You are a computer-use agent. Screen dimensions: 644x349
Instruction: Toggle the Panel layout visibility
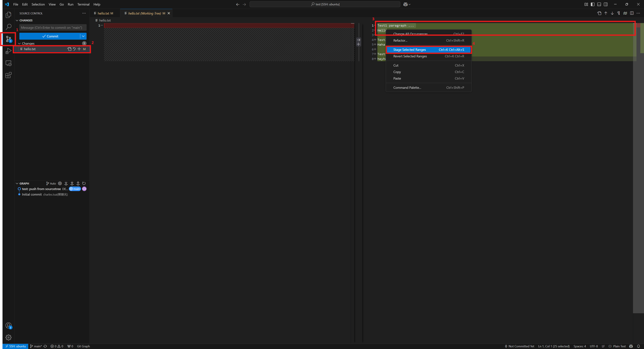tap(599, 4)
